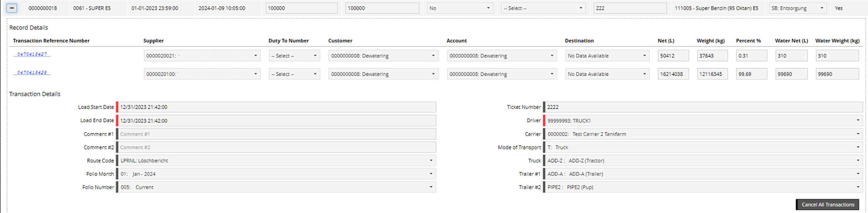Screen dimensions: 868x213
Task: Open the Trailer #2 PIPE2 dropdown
Action: (x=702, y=187)
